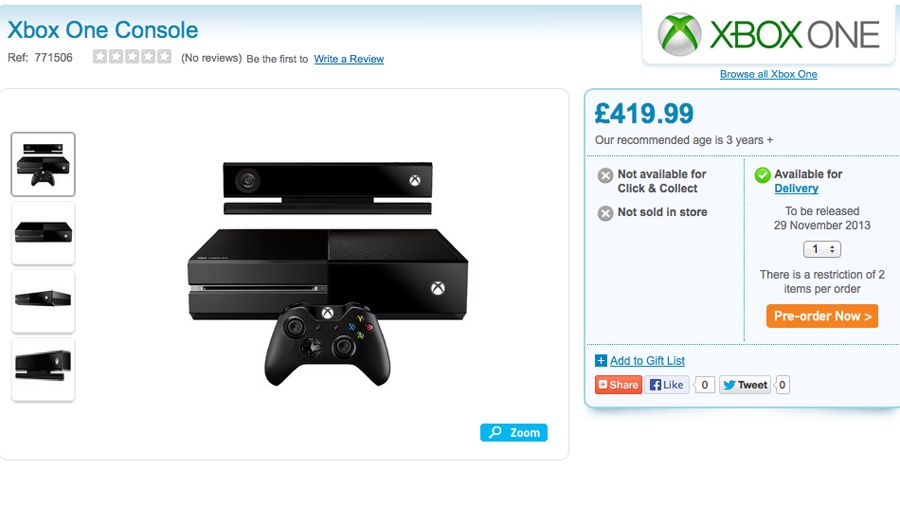The height and width of the screenshot is (506, 900).
Task: Click the Twitter Tweet button
Action: pos(745,385)
